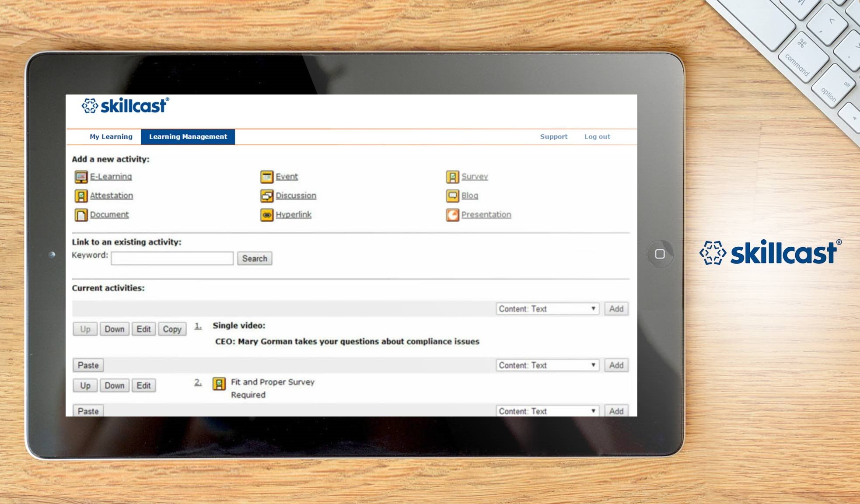Click the Document activity icon

coord(81,214)
